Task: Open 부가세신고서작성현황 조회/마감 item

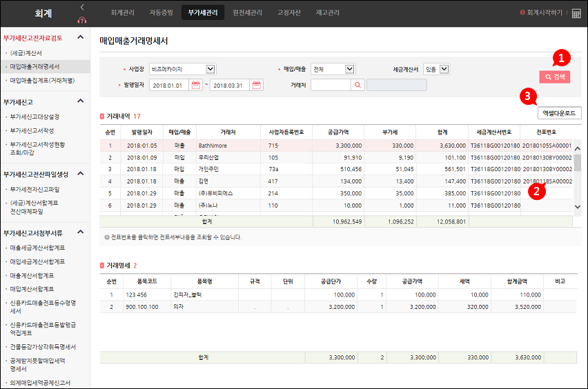Action: [37, 148]
